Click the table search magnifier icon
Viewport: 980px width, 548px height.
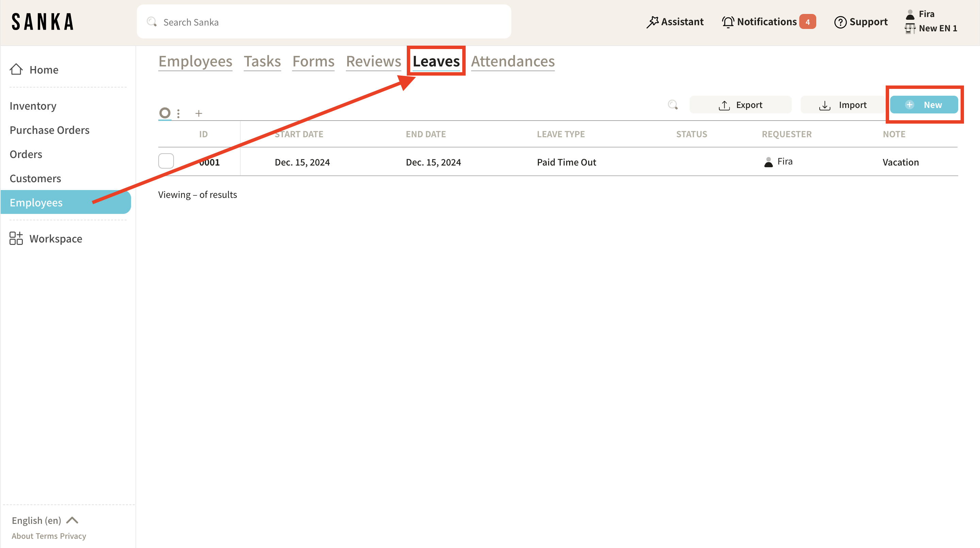[673, 105]
